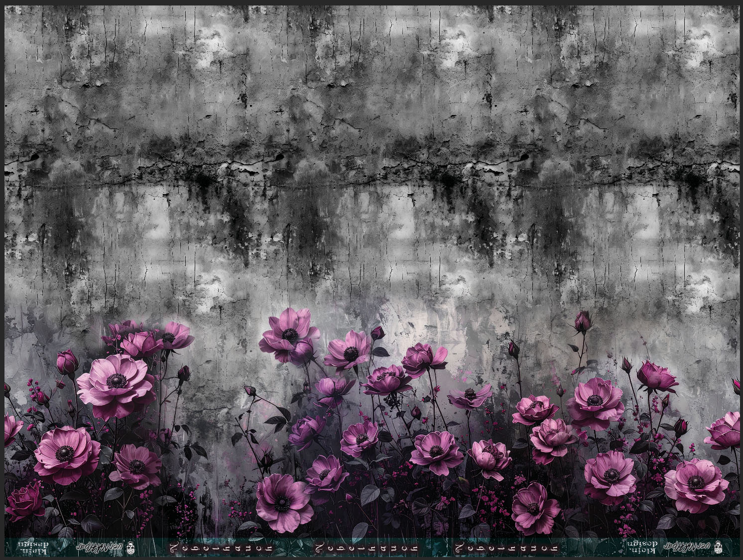Select the largest light pink anemone on left
Image resolution: width=743 pixels, height=560 pixels.
pos(117,380)
